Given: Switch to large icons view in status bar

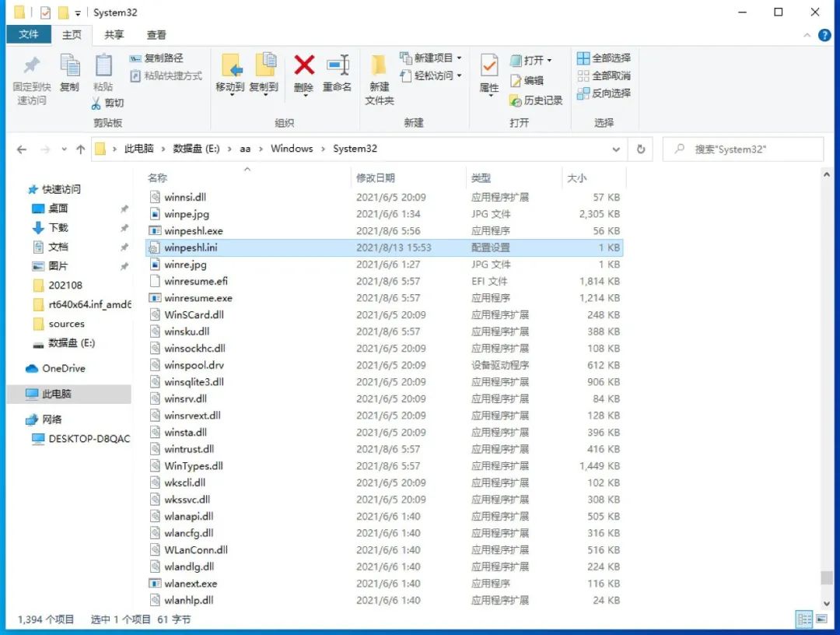Looking at the screenshot, I should tap(823, 619).
